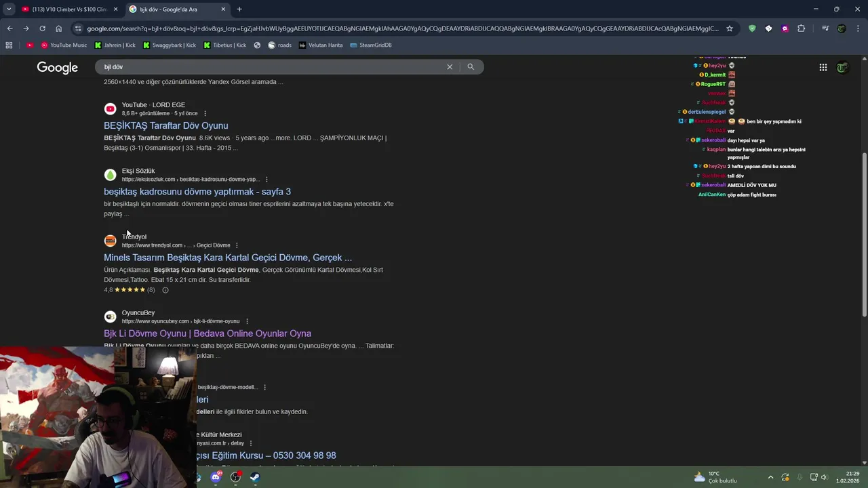Go back one page
868x488 pixels.
9,28
